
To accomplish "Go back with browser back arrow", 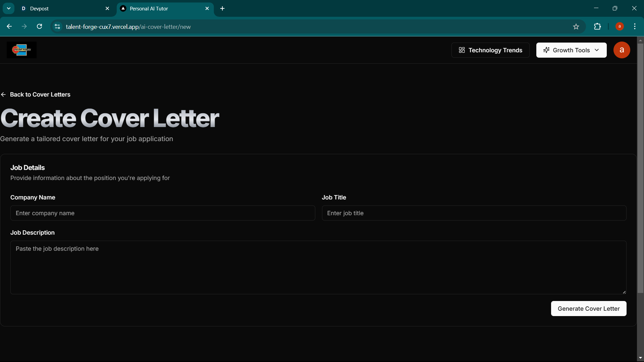I will 9,26.
